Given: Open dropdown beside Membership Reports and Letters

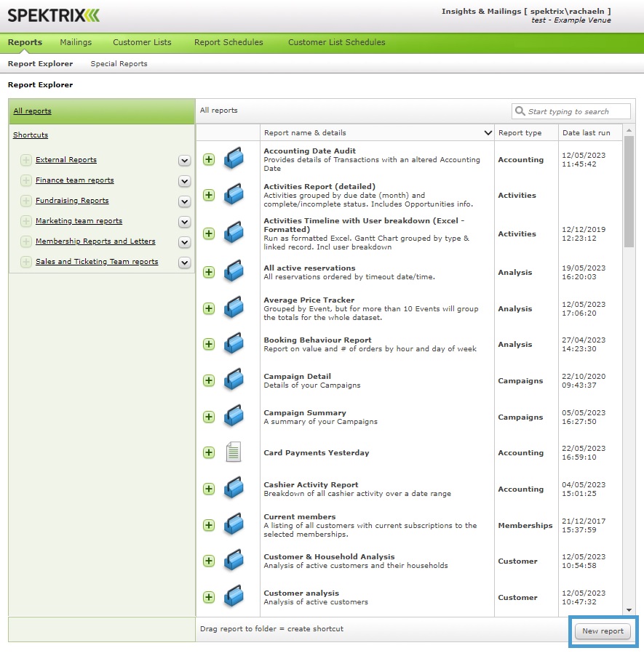Looking at the screenshot, I should (184, 242).
